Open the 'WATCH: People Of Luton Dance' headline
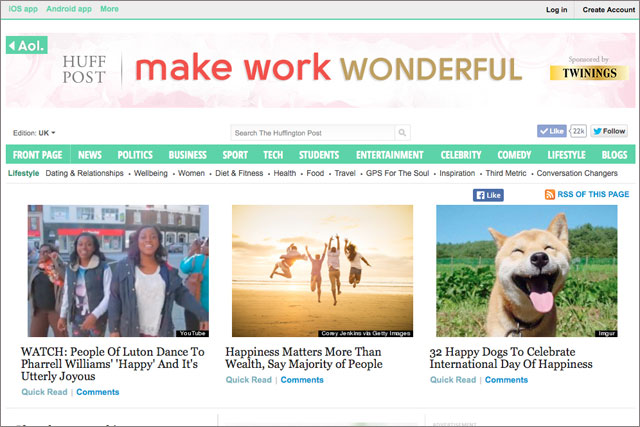The image size is (640, 427). [x=113, y=364]
